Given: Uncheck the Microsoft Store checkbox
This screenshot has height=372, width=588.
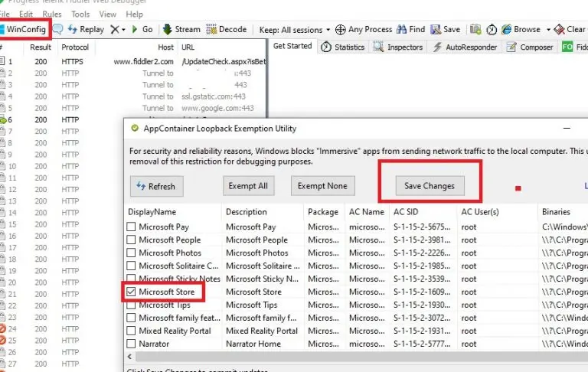Looking at the screenshot, I should click(131, 292).
